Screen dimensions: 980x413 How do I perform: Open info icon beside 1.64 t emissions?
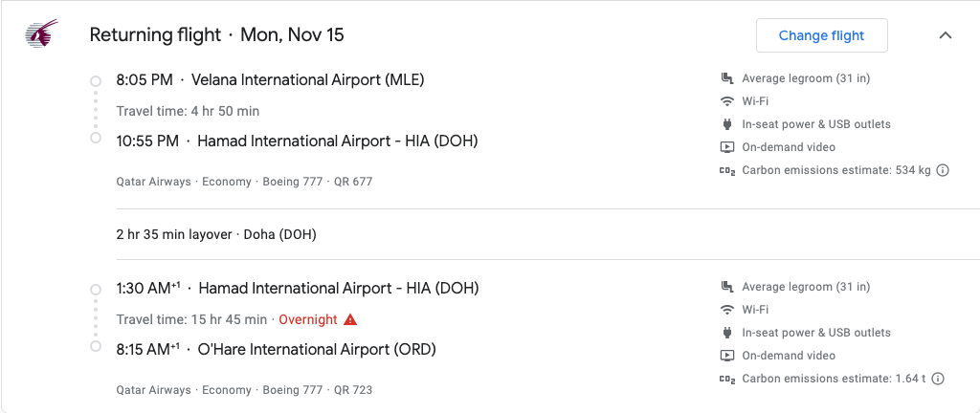937,379
